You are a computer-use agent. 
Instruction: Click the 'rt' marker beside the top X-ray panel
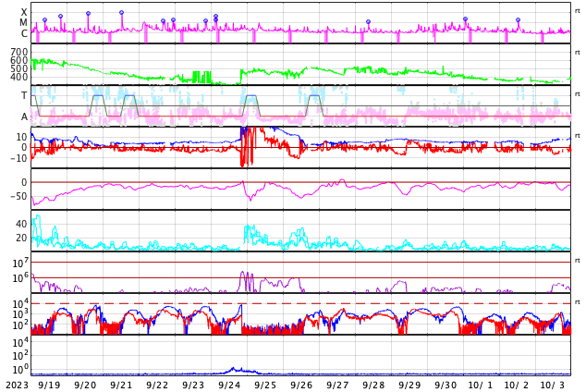coord(577,11)
